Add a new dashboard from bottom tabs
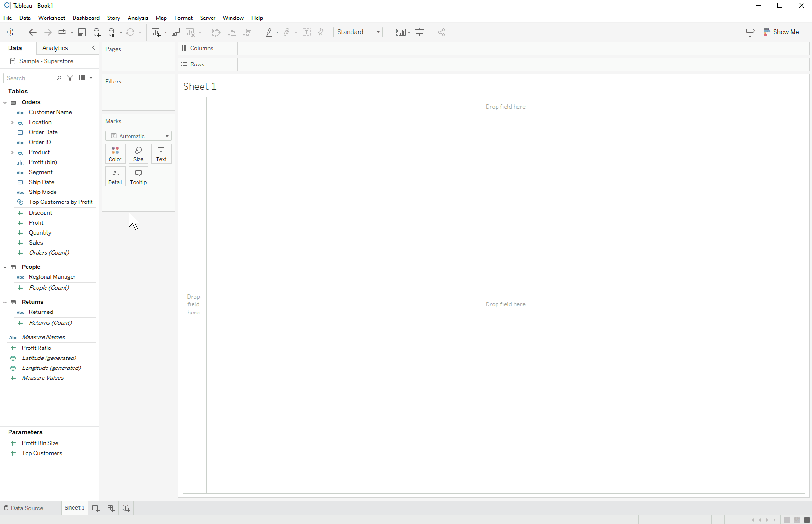Image resolution: width=812 pixels, height=524 pixels. tap(111, 508)
